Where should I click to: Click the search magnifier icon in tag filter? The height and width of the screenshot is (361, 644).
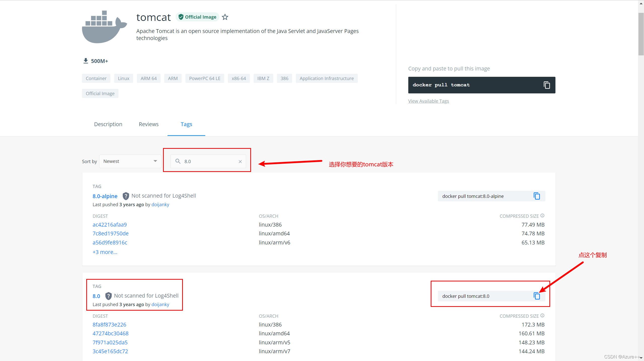(x=178, y=161)
